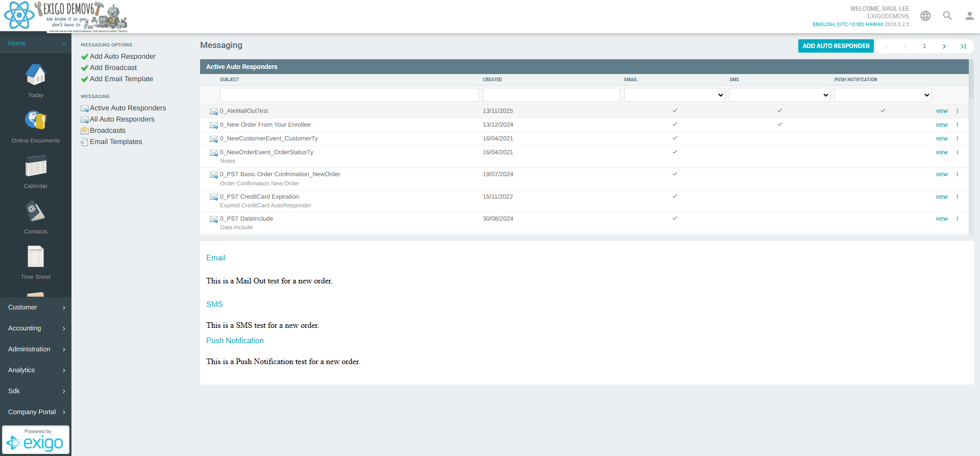Open the Calendar icon
Image resolution: width=980 pixels, height=456 pixels.
(x=36, y=166)
